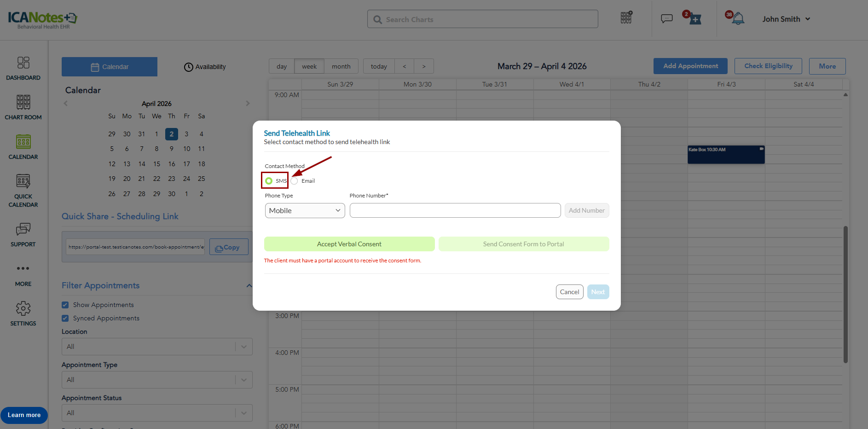Cancel the Send Telehealth Link dialog

point(569,292)
